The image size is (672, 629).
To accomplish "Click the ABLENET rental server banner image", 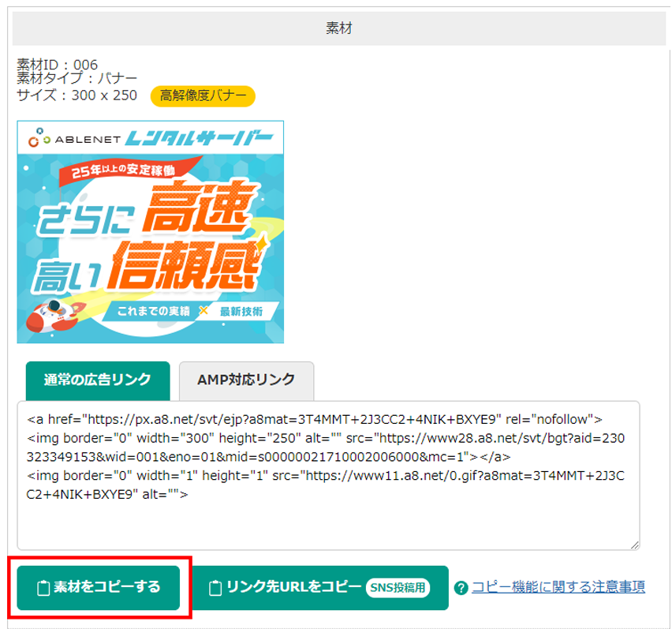I will [x=150, y=231].
